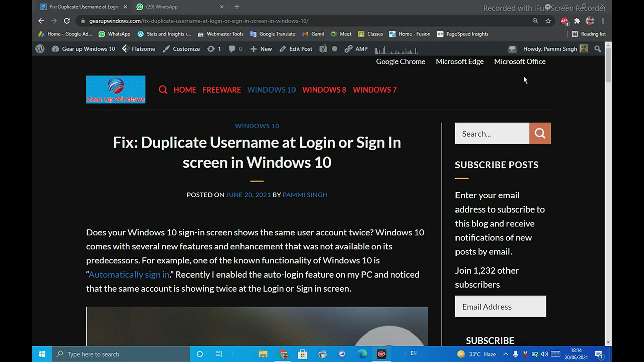This screenshot has height=362, width=644.
Task: Click the WordPress logo in admin bar
Action: (x=40, y=49)
